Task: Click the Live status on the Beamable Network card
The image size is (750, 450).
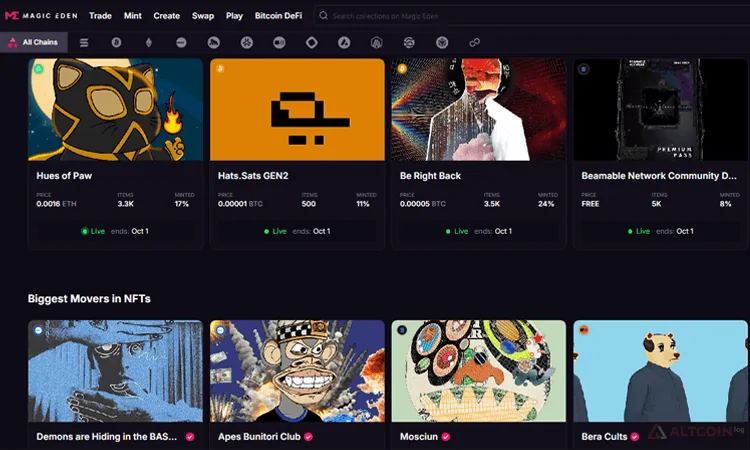Action: pos(639,231)
